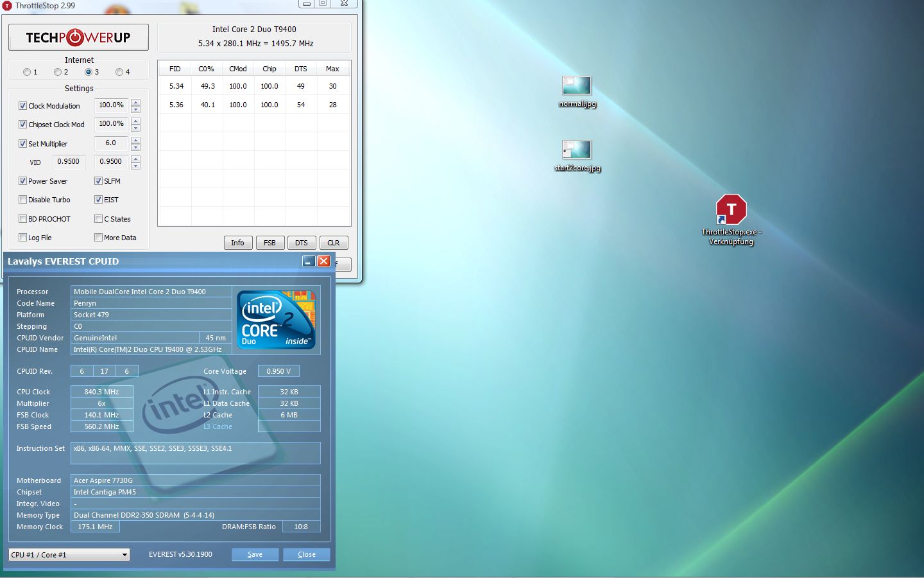Viewport: 924px width, 578px height.
Task: Select the ThrottleStop.exe shortcut on desktop
Action: [x=731, y=220]
